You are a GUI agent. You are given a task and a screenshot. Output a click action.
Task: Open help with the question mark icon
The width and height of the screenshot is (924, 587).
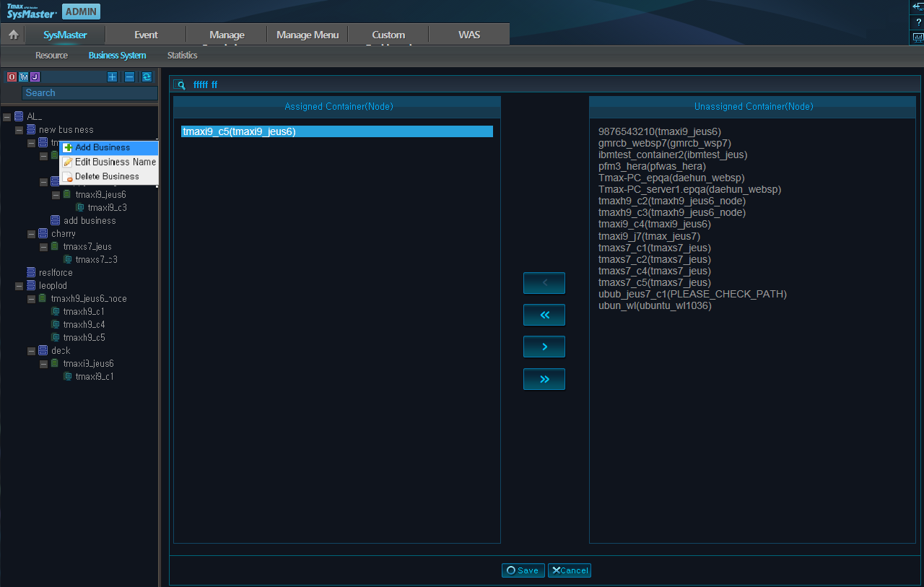point(918,22)
